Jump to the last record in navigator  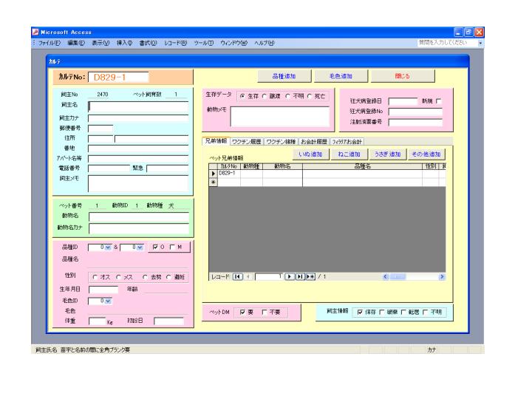pos(299,276)
